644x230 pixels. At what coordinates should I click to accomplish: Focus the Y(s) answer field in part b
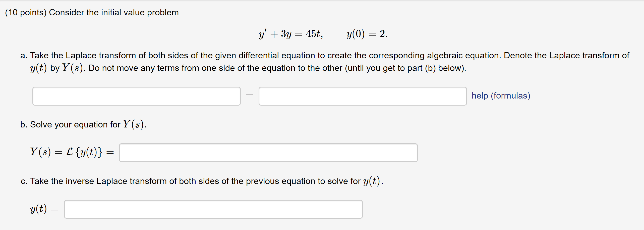point(268,153)
